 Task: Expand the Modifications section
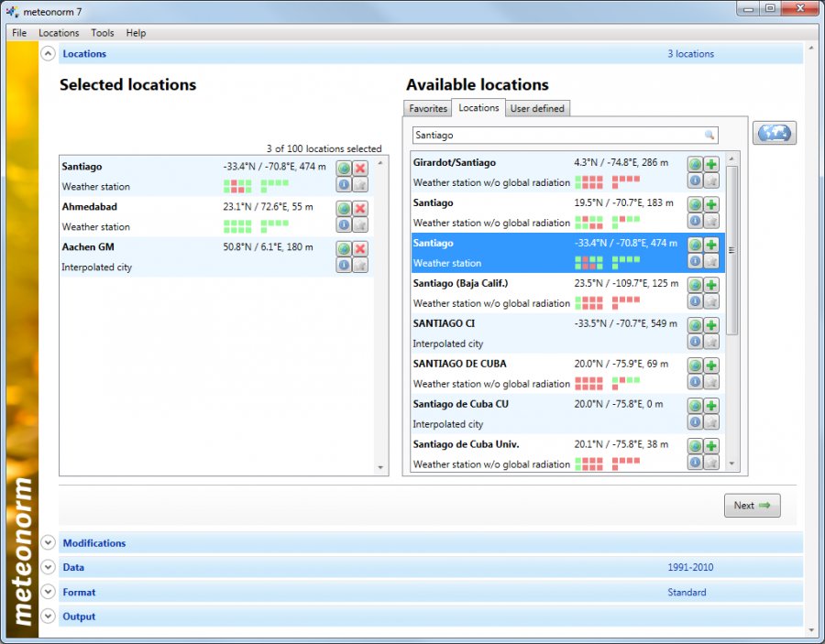tap(48, 543)
